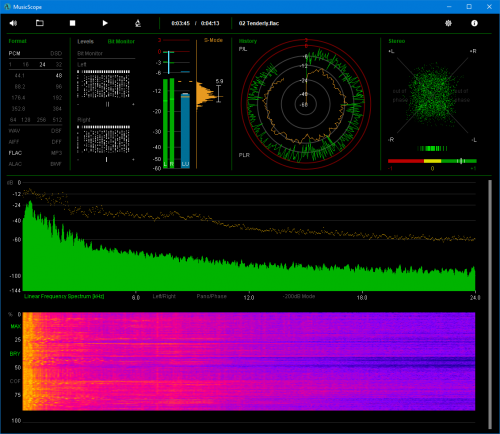The image size is (500, 434).
Task: Click the 44.1 sample rate value
Action: tap(20, 76)
